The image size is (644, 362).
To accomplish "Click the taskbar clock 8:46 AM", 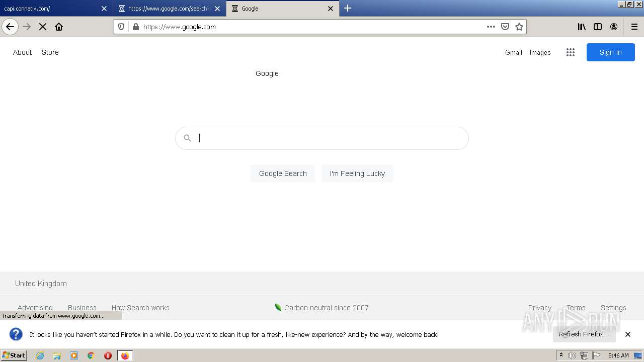I will tap(618, 355).
